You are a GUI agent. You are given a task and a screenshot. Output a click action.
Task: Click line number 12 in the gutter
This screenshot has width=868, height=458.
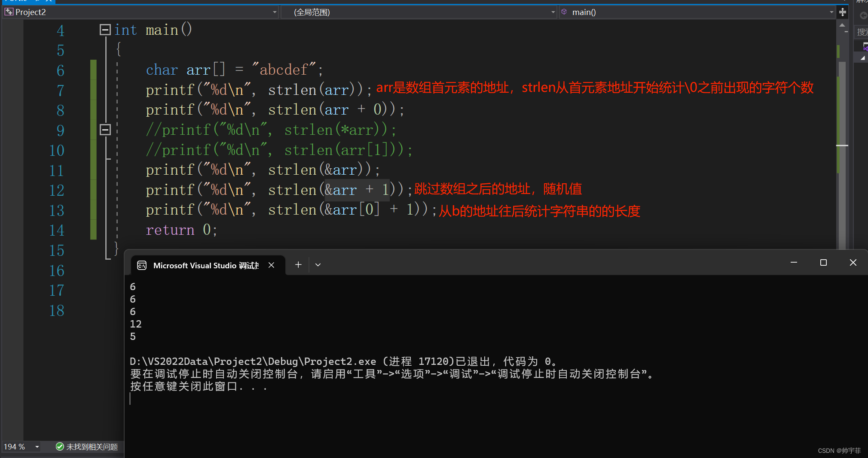point(57,190)
